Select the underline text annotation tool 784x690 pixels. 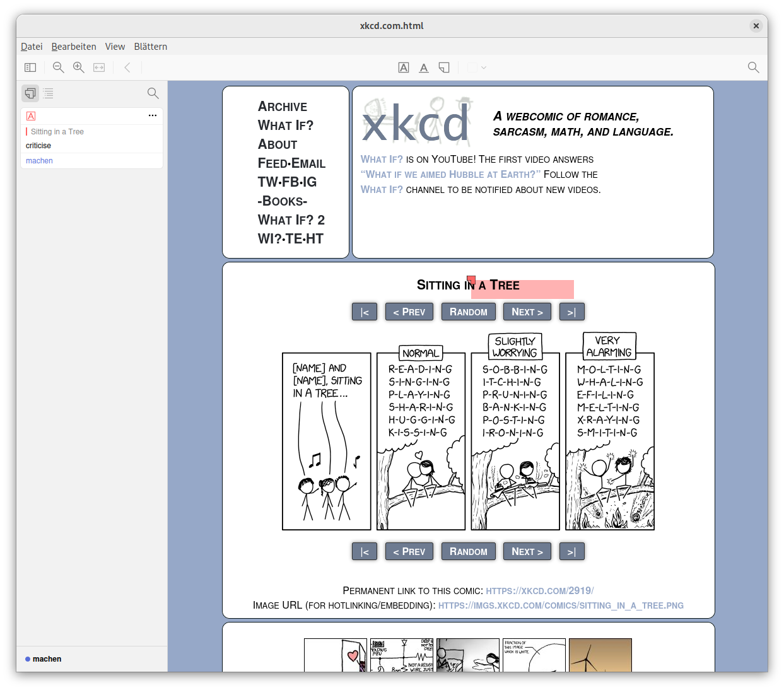424,67
